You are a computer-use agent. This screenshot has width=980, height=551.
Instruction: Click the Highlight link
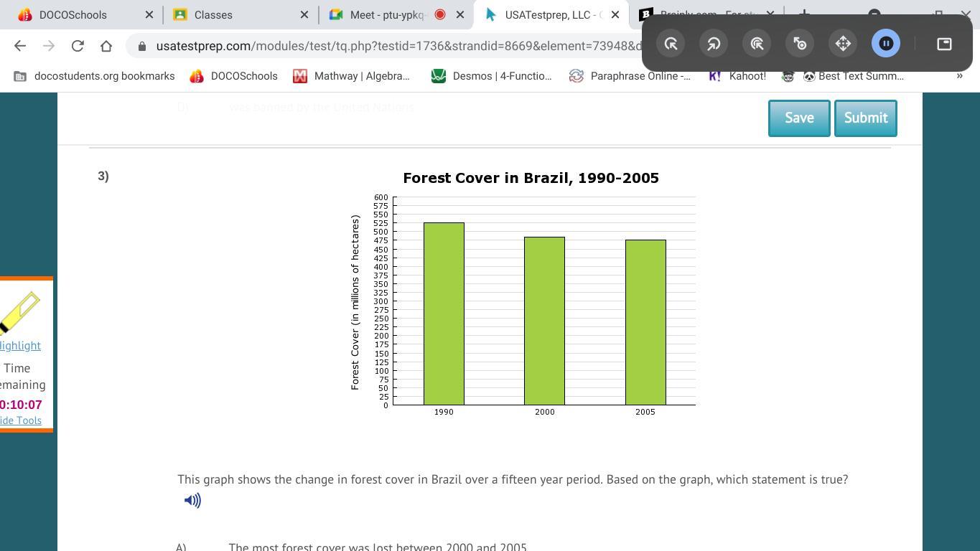click(20, 346)
